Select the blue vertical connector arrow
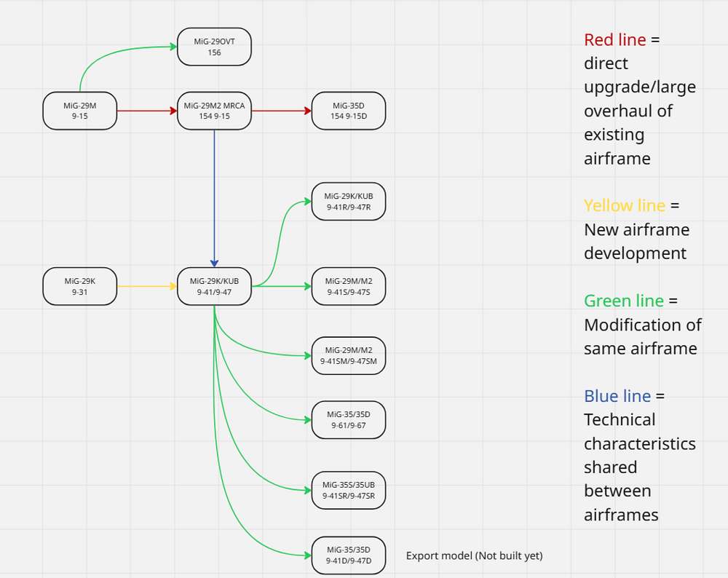728x578 pixels. (214, 198)
